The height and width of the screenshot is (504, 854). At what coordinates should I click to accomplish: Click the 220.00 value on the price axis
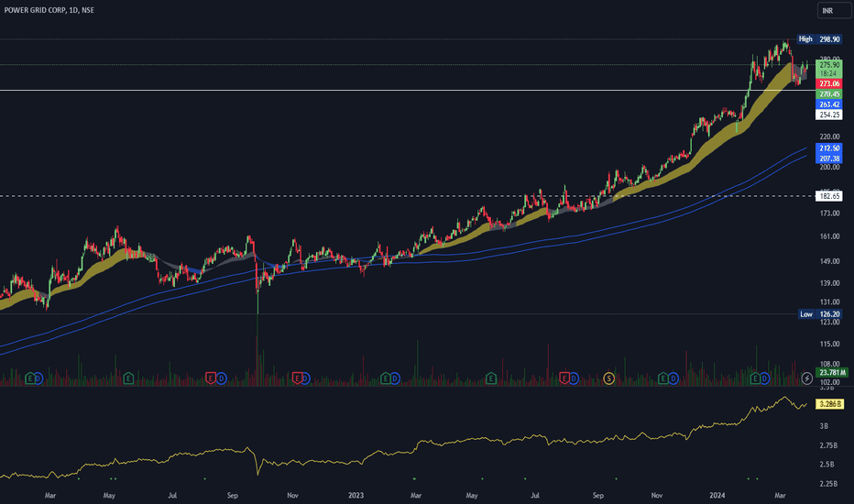tap(829, 137)
